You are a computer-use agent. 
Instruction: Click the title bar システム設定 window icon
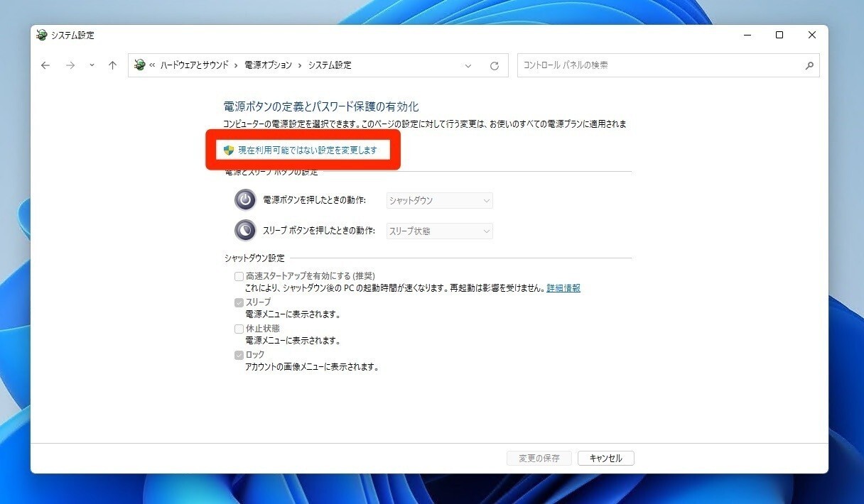tap(42, 35)
